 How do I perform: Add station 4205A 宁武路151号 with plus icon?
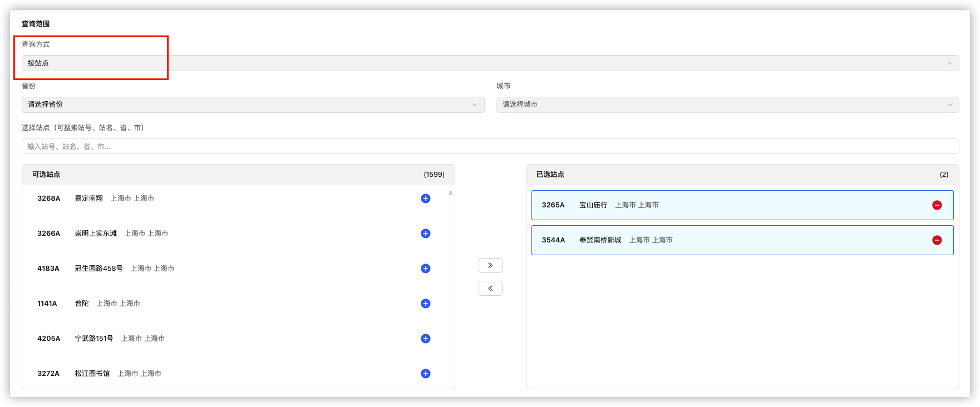pyautogui.click(x=425, y=339)
